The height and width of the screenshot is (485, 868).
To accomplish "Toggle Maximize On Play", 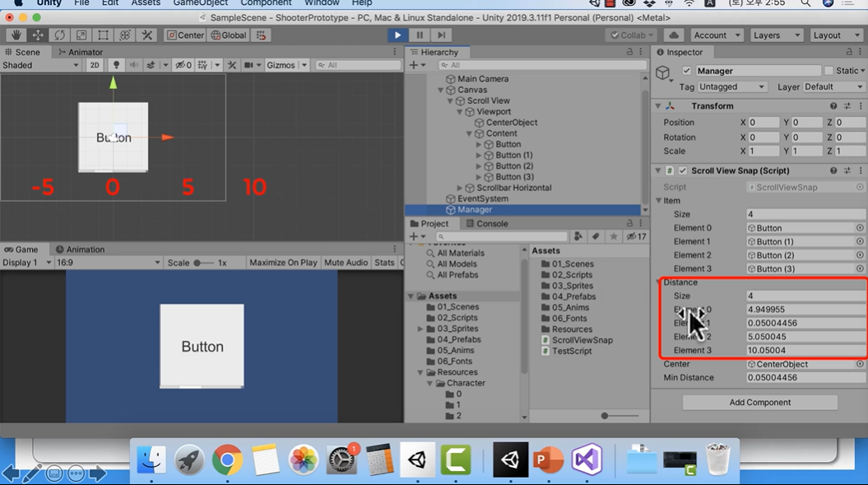I will click(283, 262).
